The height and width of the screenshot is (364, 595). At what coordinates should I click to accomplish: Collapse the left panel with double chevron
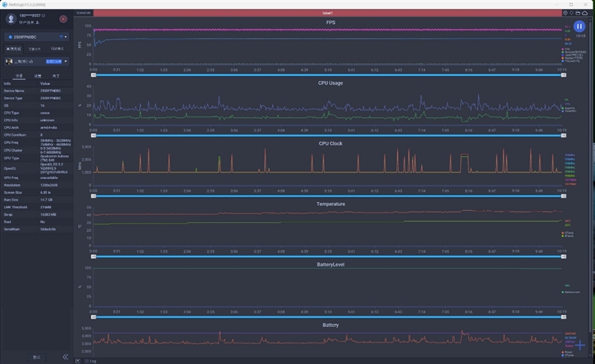click(x=65, y=357)
